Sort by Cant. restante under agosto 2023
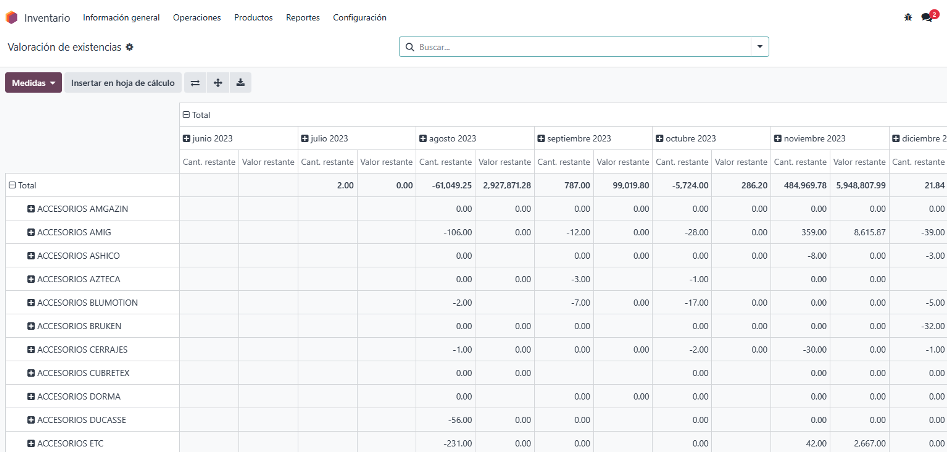Screen dimensions: 951x452 point(446,162)
